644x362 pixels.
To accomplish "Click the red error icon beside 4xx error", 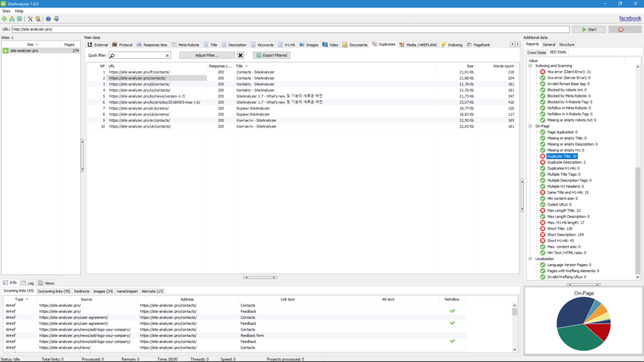I will [x=543, y=72].
